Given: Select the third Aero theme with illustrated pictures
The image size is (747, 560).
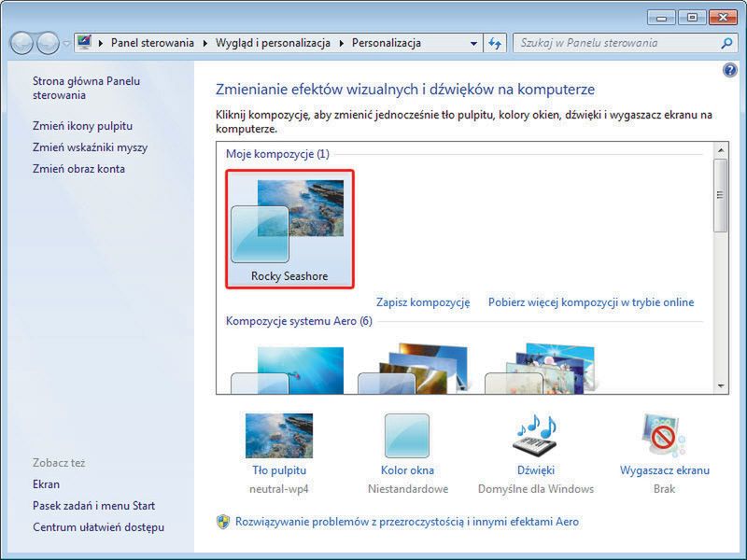Looking at the screenshot, I should 541,369.
